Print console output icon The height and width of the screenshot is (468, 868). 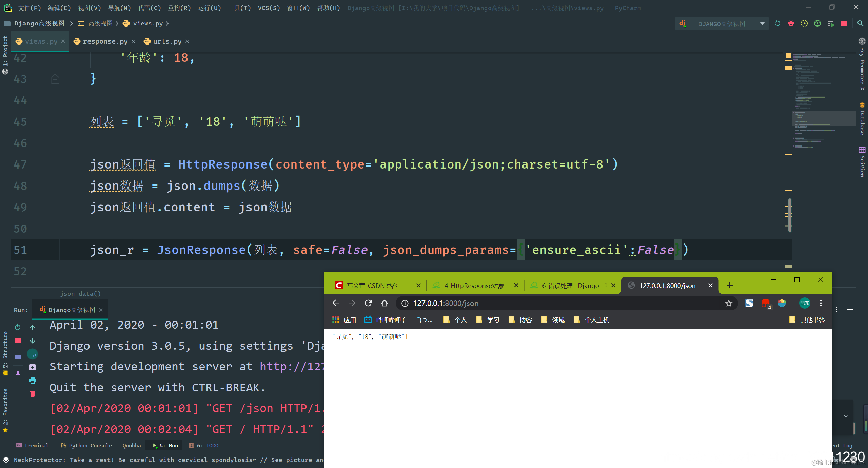[33, 381]
